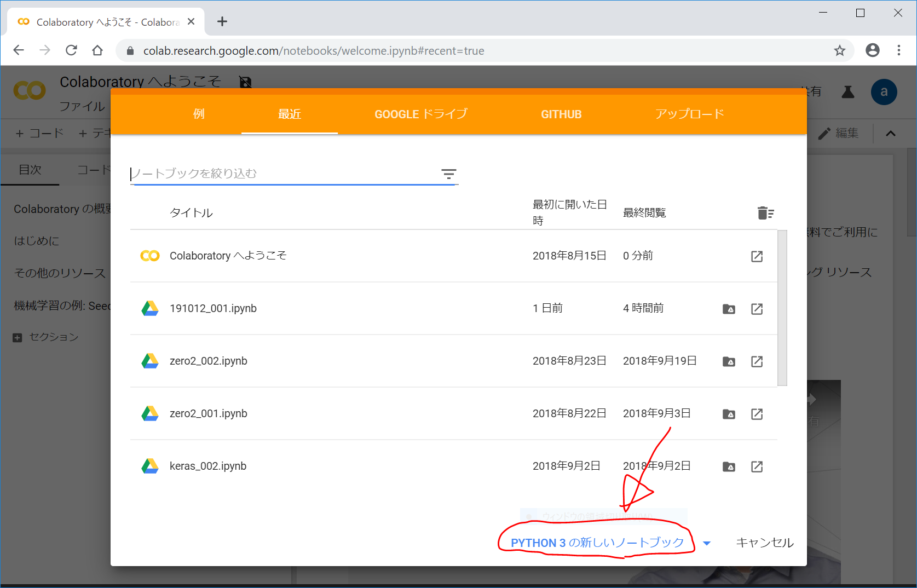This screenshot has width=917, height=588.
Task: Locate zero2_002.ipynb in Drive folder icon
Action: (x=729, y=361)
